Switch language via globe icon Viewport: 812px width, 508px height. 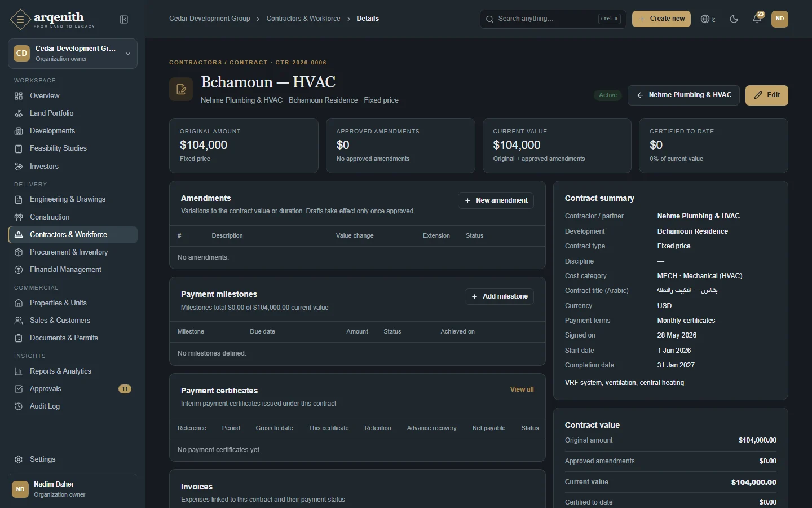[x=708, y=19]
